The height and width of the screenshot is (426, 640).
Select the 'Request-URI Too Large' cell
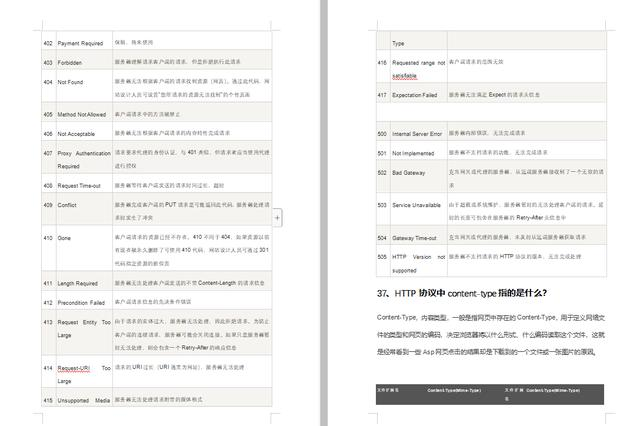click(x=84, y=372)
